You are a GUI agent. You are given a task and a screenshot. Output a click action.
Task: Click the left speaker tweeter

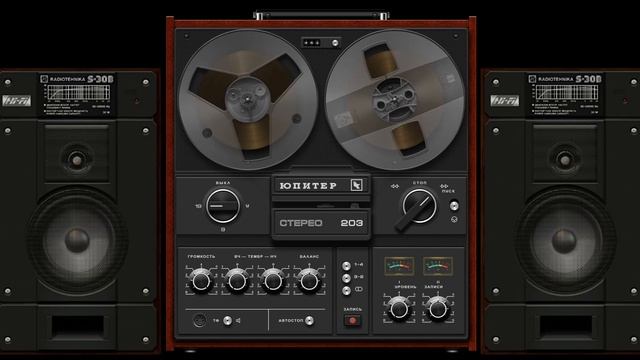pyautogui.click(x=77, y=160)
